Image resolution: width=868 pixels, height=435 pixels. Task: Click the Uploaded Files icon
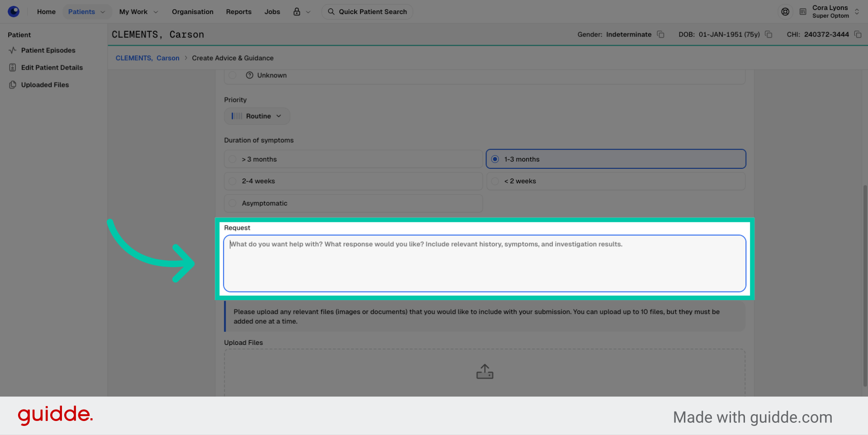tap(13, 85)
